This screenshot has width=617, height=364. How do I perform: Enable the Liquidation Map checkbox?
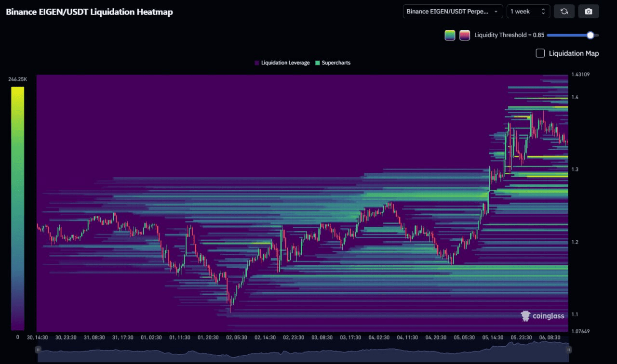[540, 53]
